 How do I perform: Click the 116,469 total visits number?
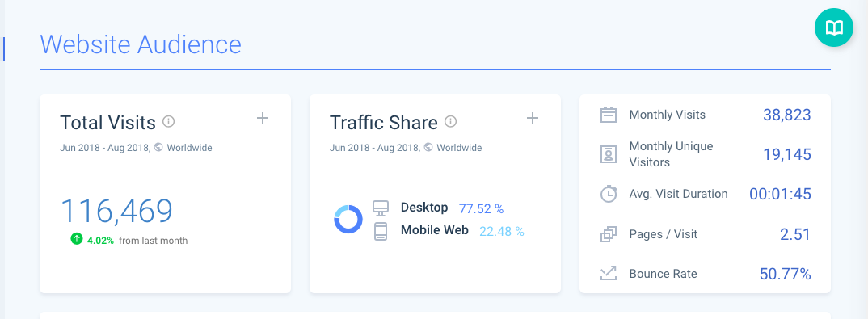tap(116, 211)
